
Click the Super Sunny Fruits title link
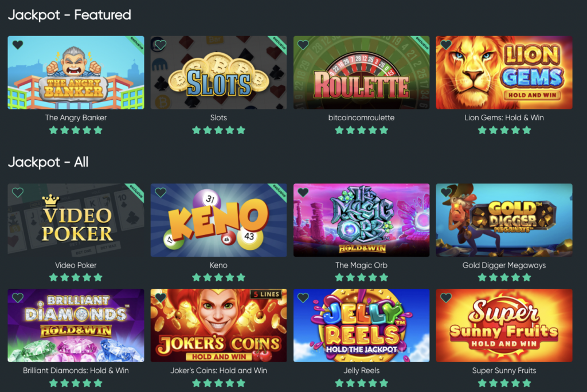[504, 371]
